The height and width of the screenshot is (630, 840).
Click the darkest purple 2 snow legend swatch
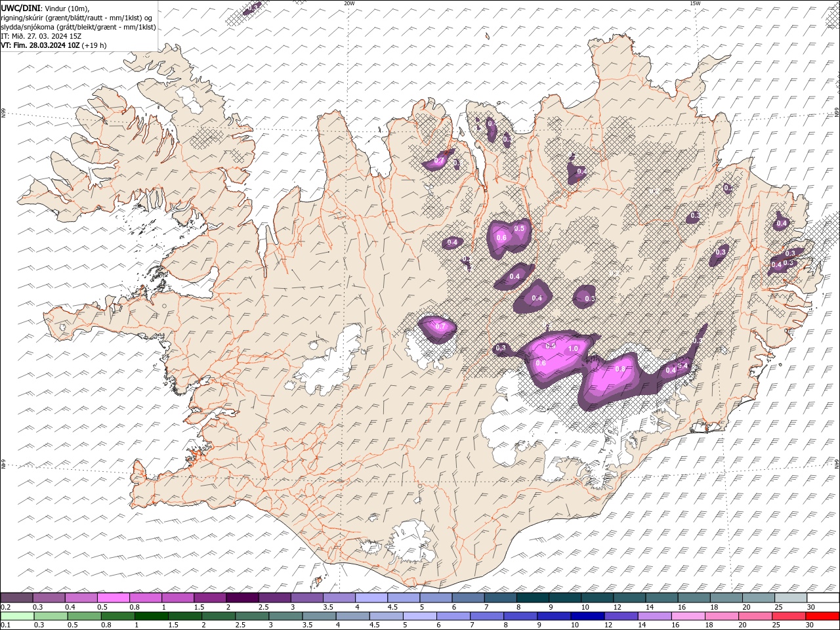point(241,597)
